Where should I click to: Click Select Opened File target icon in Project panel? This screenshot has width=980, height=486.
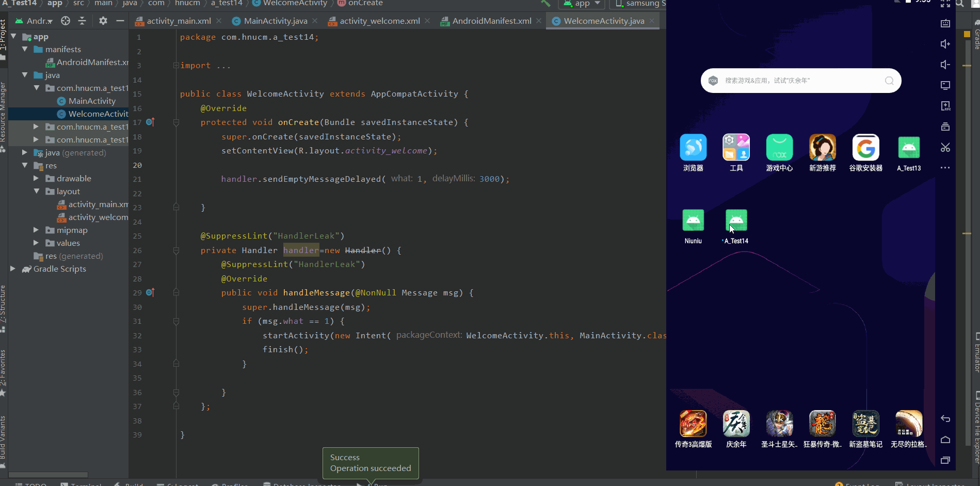66,21
